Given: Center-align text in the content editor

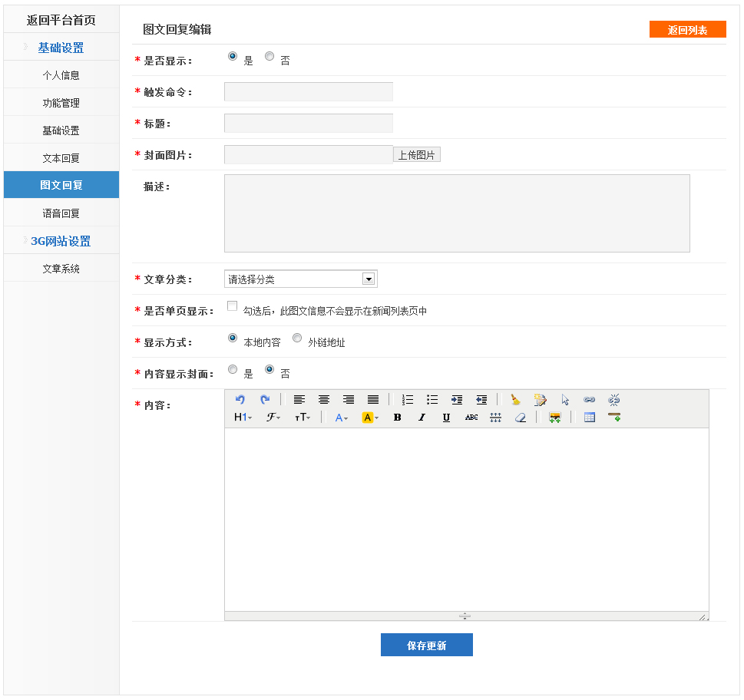Looking at the screenshot, I should tap(324, 400).
